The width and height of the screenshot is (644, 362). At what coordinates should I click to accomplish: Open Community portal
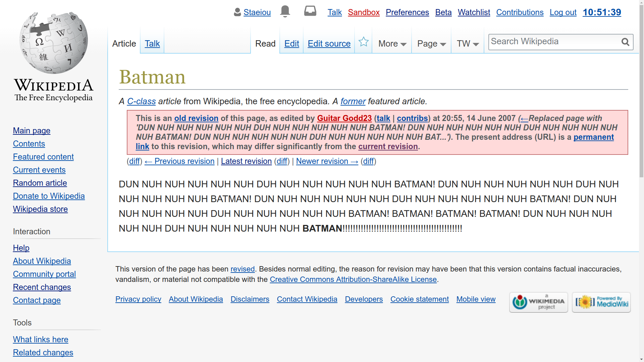tap(44, 274)
